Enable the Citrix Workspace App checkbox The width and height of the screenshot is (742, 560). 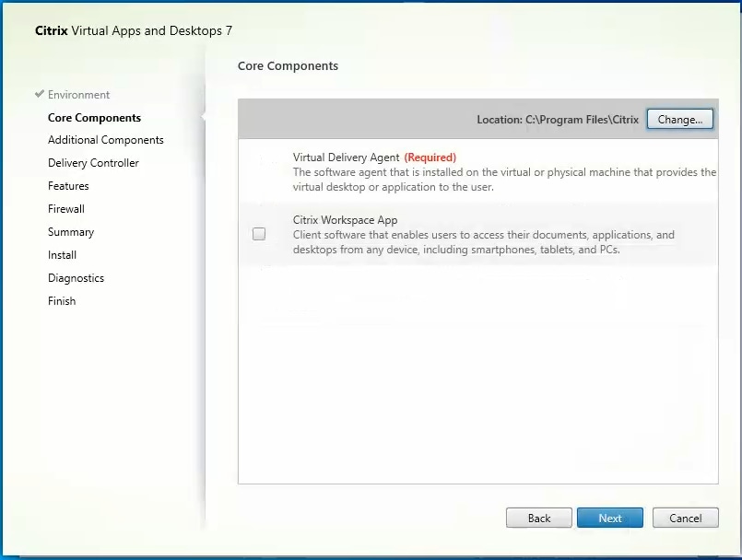click(x=259, y=234)
